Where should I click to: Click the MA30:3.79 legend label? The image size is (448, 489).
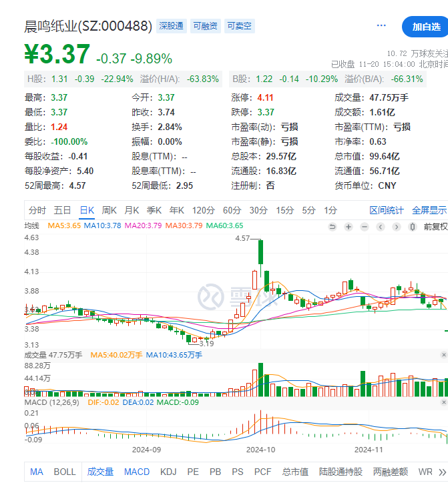184,225
